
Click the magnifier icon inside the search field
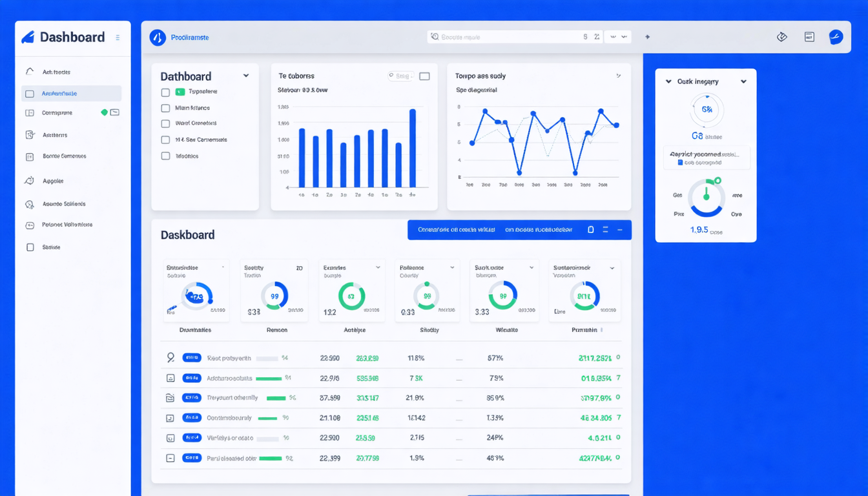(435, 37)
